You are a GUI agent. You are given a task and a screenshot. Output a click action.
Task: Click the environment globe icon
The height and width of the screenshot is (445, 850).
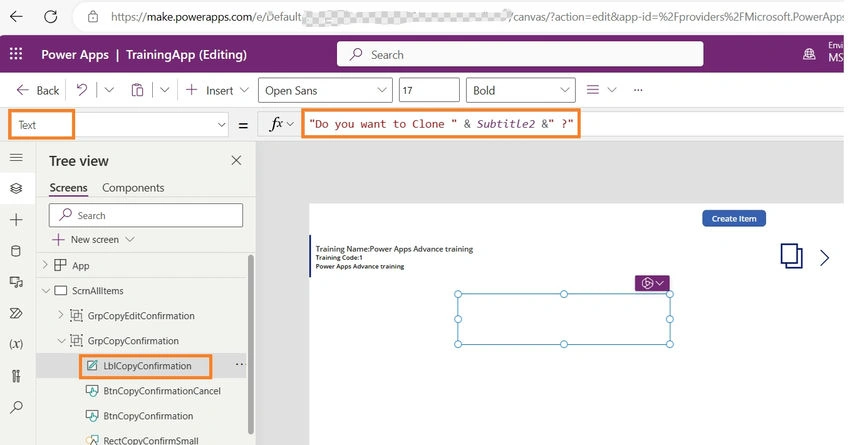(809, 54)
